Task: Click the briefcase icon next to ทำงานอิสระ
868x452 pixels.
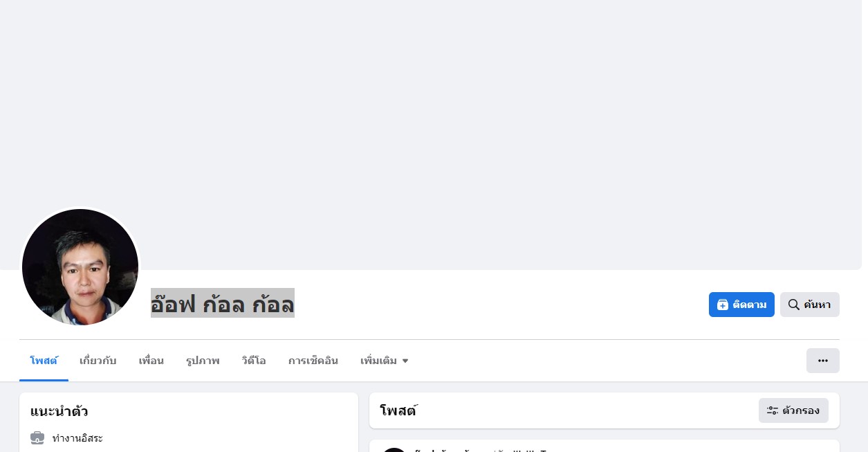Action: (37, 438)
